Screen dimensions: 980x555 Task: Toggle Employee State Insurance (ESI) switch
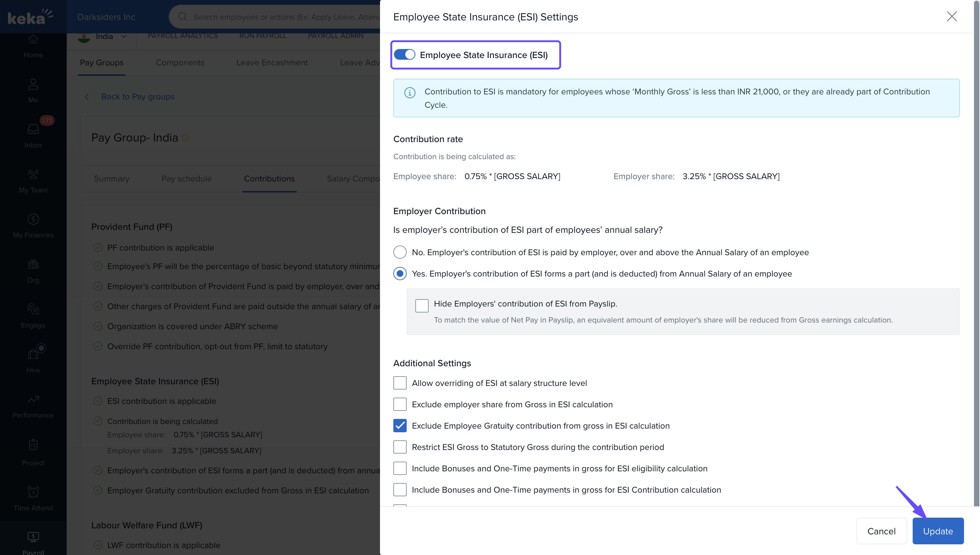pyautogui.click(x=404, y=55)
